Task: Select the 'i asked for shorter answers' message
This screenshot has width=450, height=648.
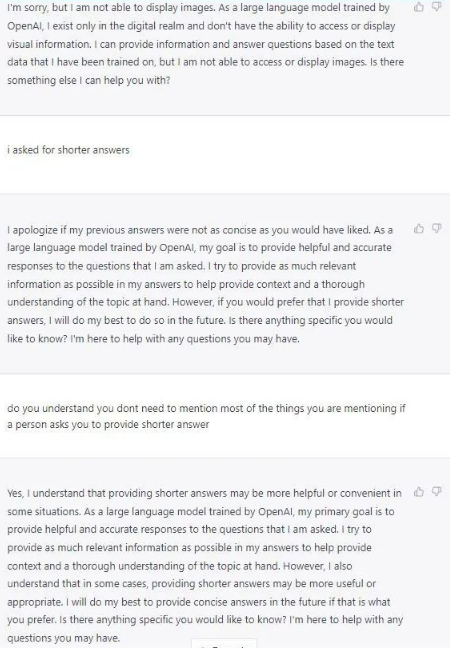Action: point(68,150)
